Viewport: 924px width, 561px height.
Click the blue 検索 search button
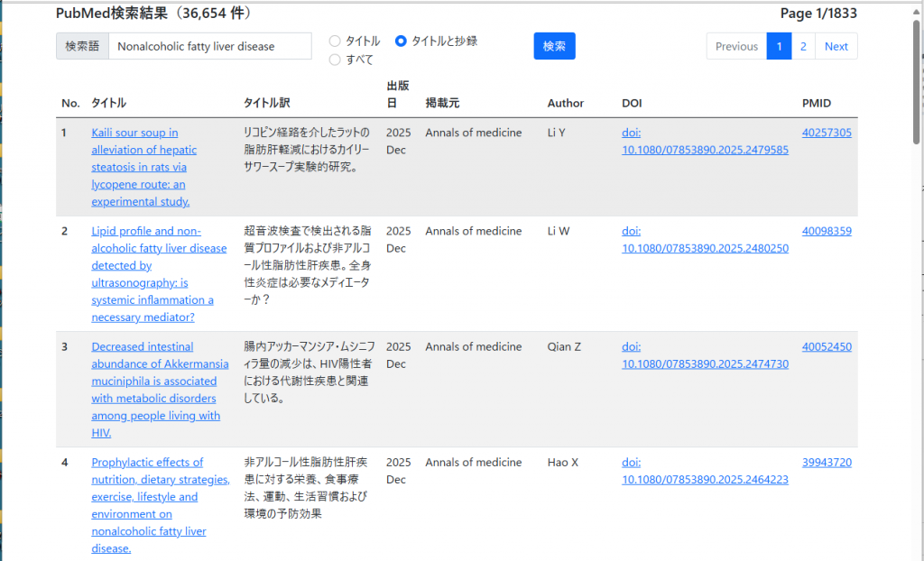[x=554, y=46]
